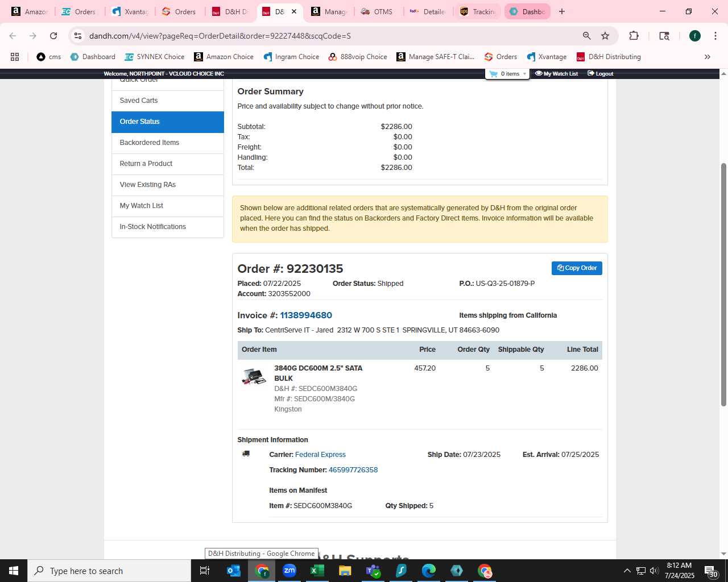Viewport: 728px width, 582px height.
Task: Switch to the Dashboard browser tab
Action: pos(527,11)
